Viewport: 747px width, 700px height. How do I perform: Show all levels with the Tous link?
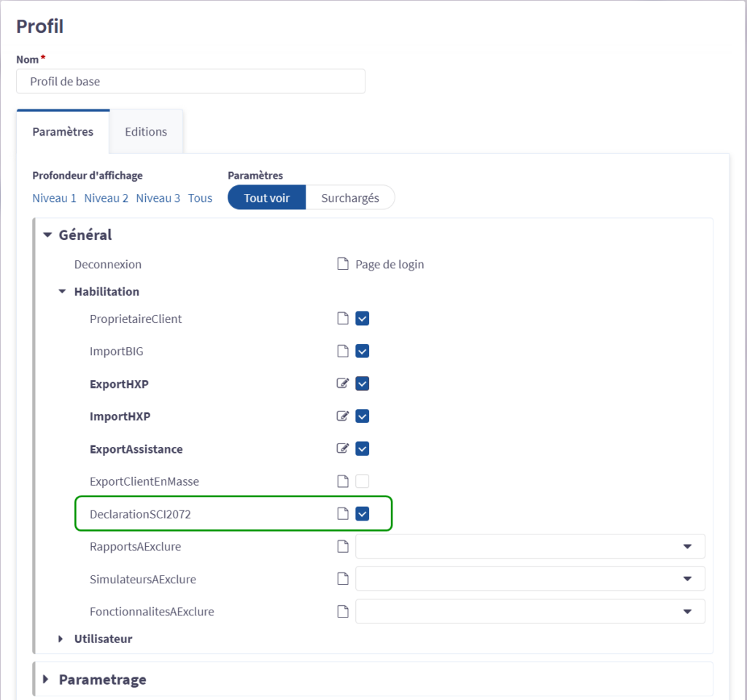point(200,198)
